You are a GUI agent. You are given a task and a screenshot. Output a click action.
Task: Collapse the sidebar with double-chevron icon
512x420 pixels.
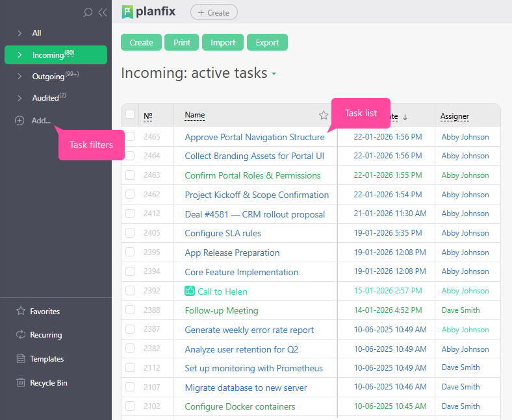tap(102, 12)
